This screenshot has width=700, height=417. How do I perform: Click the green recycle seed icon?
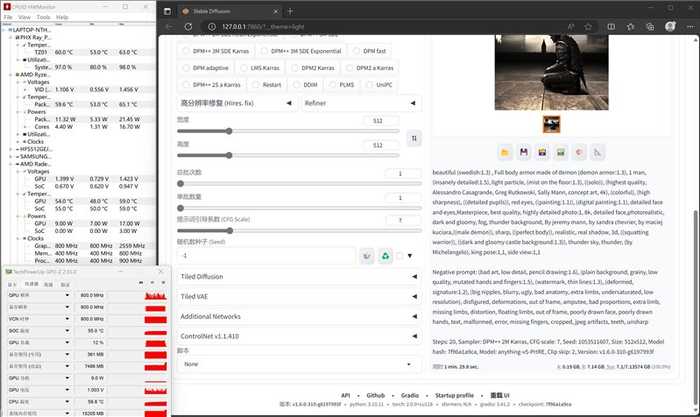coord(386,255)
